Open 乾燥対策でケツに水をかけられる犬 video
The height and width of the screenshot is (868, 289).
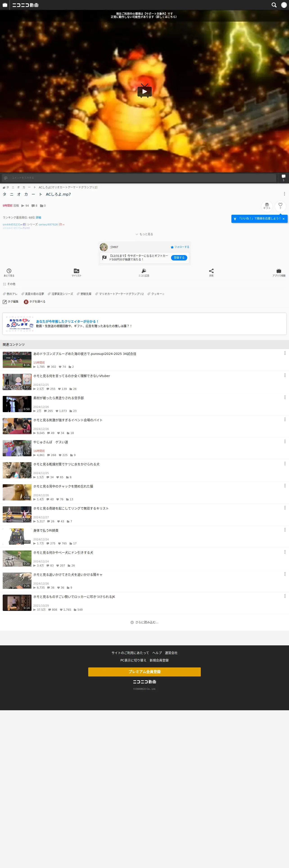click(66, 464)
